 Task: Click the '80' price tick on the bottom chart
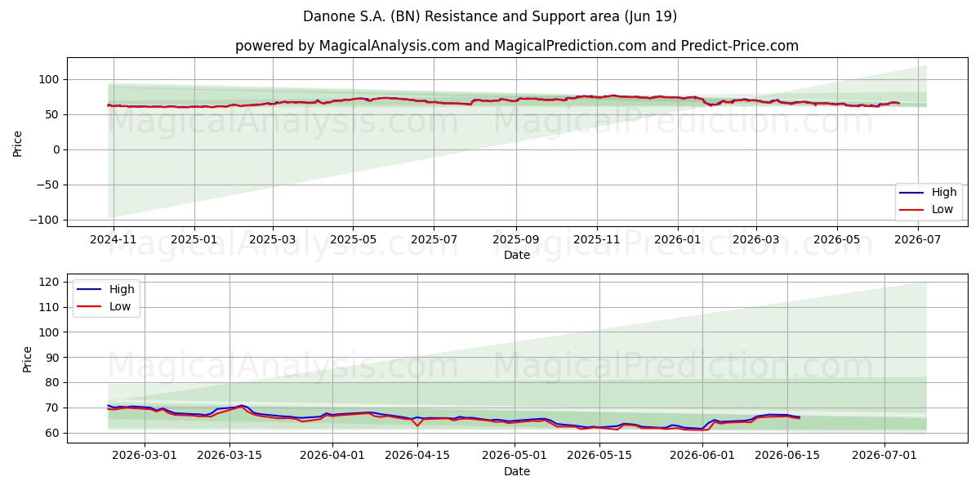54,382
